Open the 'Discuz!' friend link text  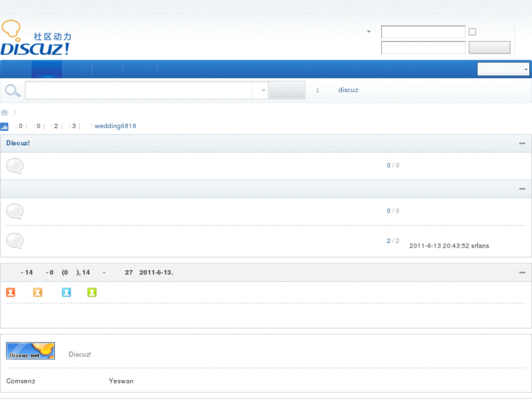coord(80,354)
